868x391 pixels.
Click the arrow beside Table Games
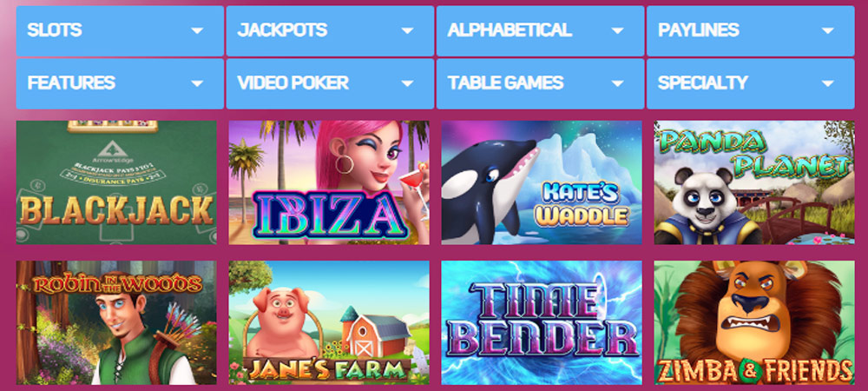point(617,83)
